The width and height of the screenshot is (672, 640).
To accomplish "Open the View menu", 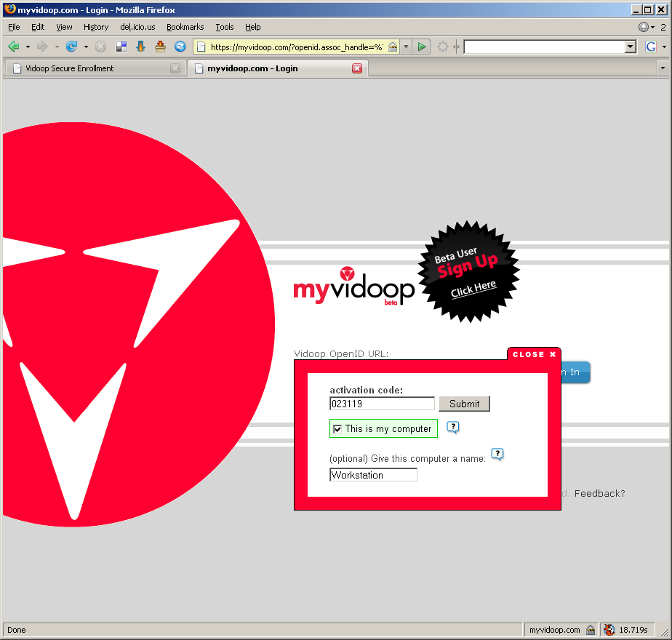I will tap(64, 27).
